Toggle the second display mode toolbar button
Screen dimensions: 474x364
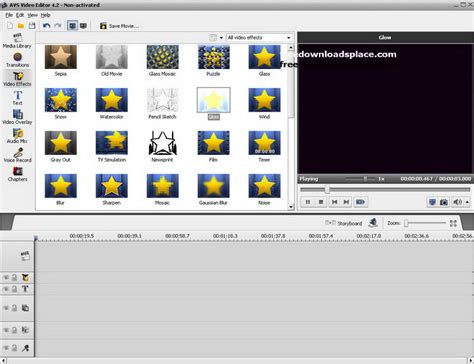[x=83, y=26]
